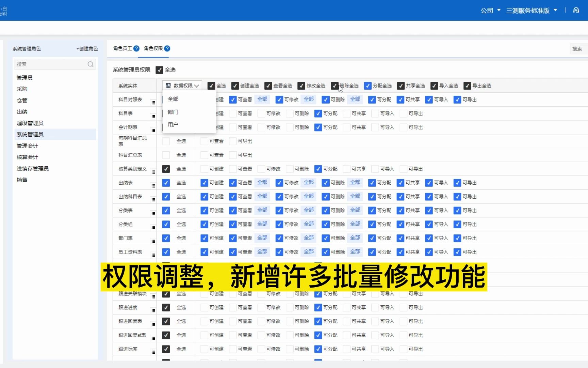
Task: Click list icon in 科目表 row
Action: (153, 117)
